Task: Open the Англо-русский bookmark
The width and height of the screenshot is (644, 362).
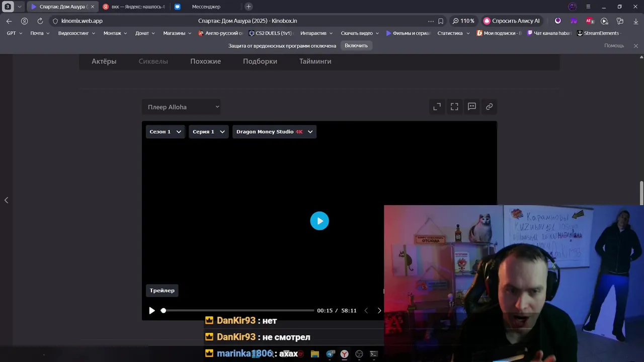Action: pos(221,33)
